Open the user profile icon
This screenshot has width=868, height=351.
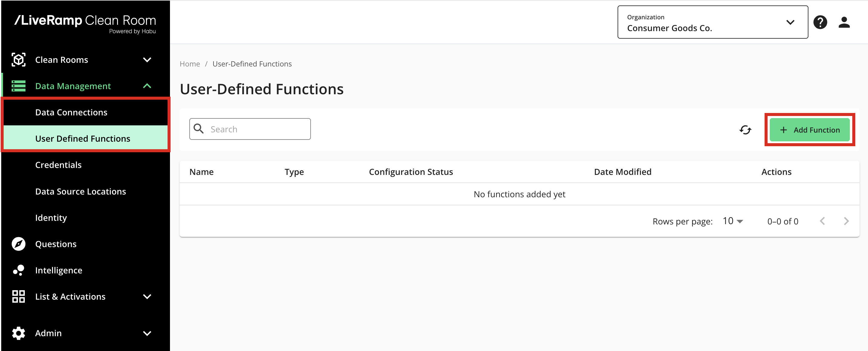click(x=844, y=22)
